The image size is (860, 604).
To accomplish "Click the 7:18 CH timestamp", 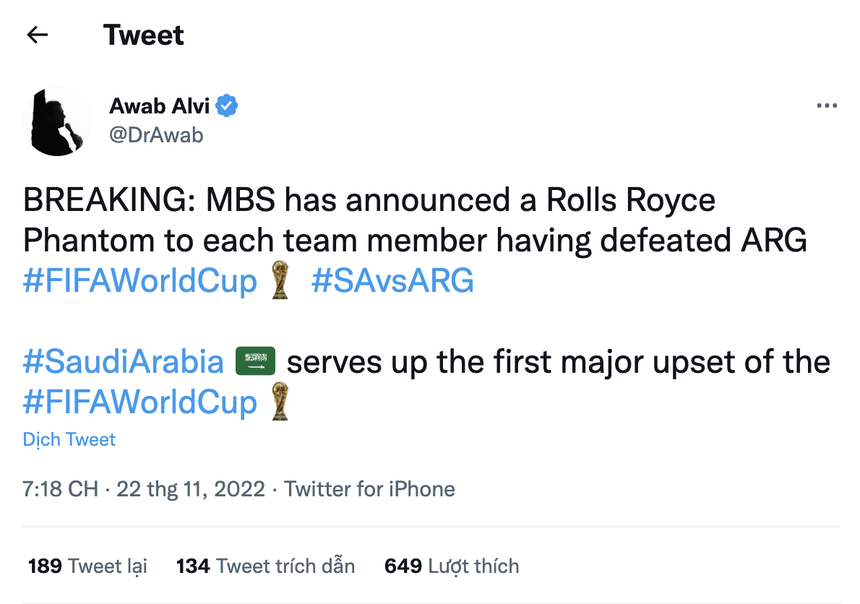I will click(x=60, y=489).
